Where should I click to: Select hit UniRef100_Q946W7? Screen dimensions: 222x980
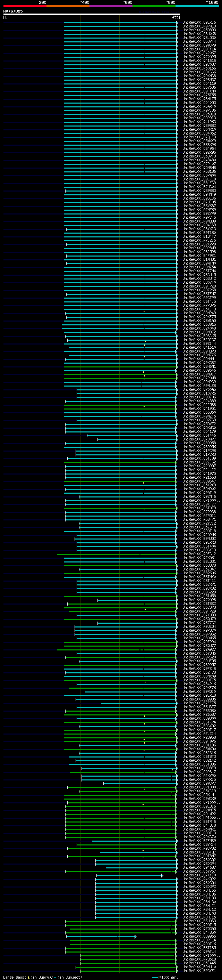pyautogui.click(x=199, y=867)
